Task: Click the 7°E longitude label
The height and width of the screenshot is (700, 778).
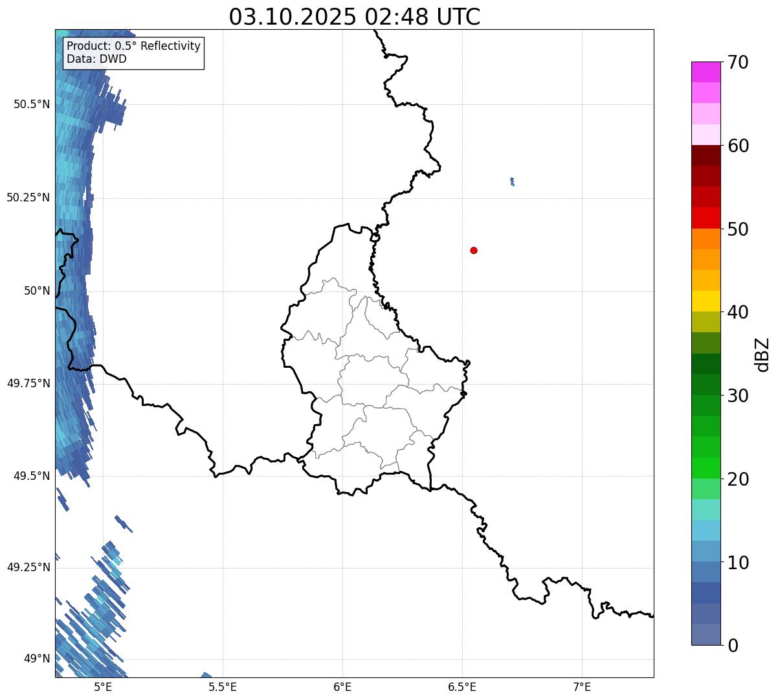Action: (582, 686)
